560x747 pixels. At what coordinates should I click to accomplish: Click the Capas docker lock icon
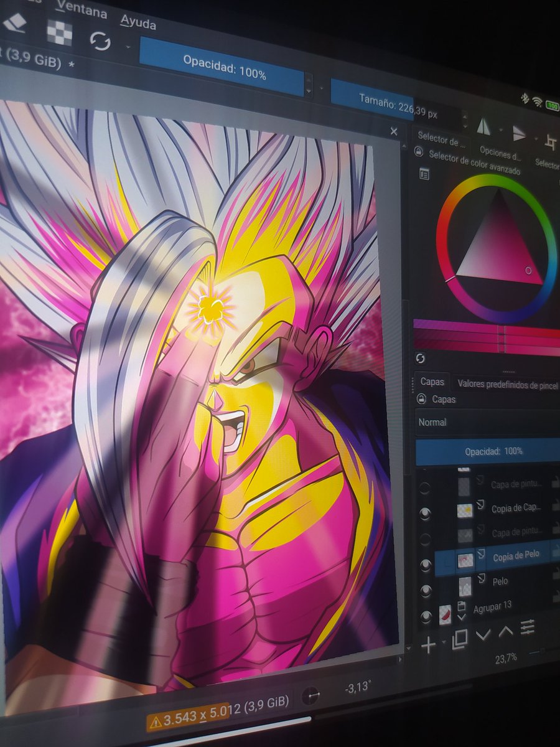tap(421, 398)
